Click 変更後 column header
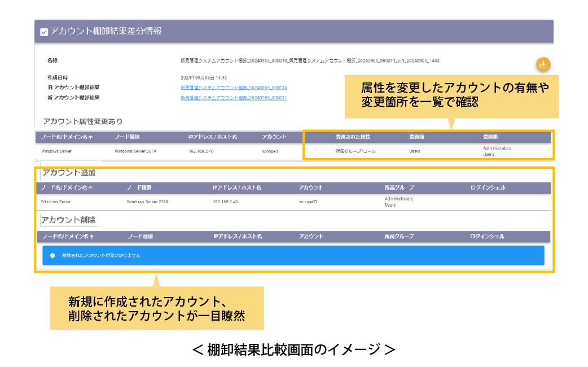Screen dimensions: 588x367 point(490,137)
